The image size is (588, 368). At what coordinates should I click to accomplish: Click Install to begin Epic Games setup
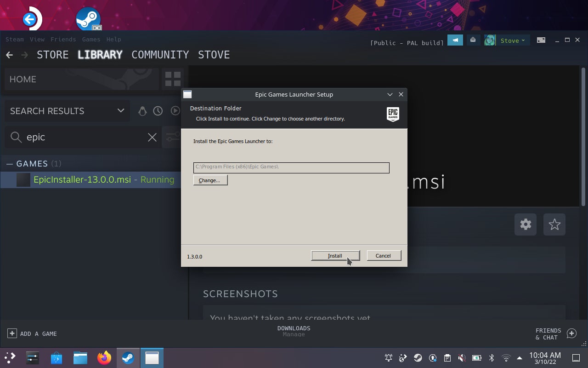point(335,255)
